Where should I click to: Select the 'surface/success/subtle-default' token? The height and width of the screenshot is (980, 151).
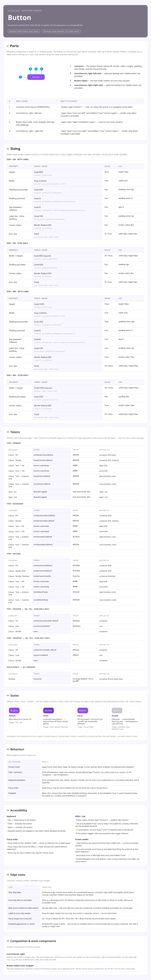point(46,621)
